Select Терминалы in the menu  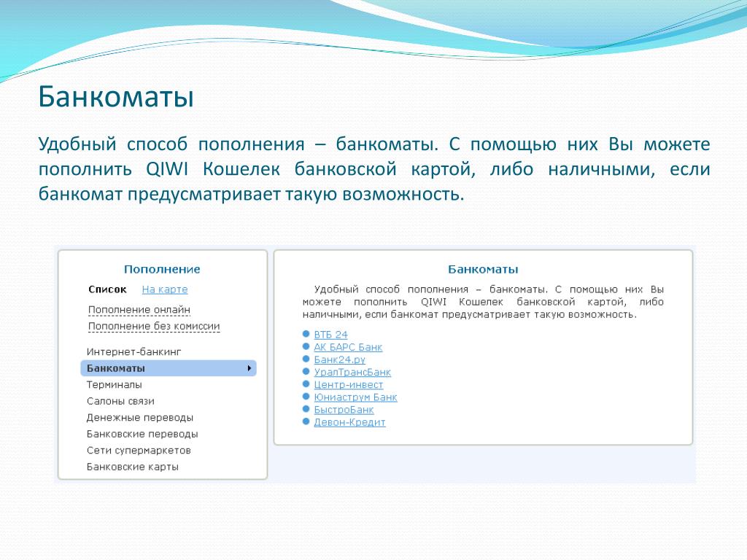coord(115,385)
